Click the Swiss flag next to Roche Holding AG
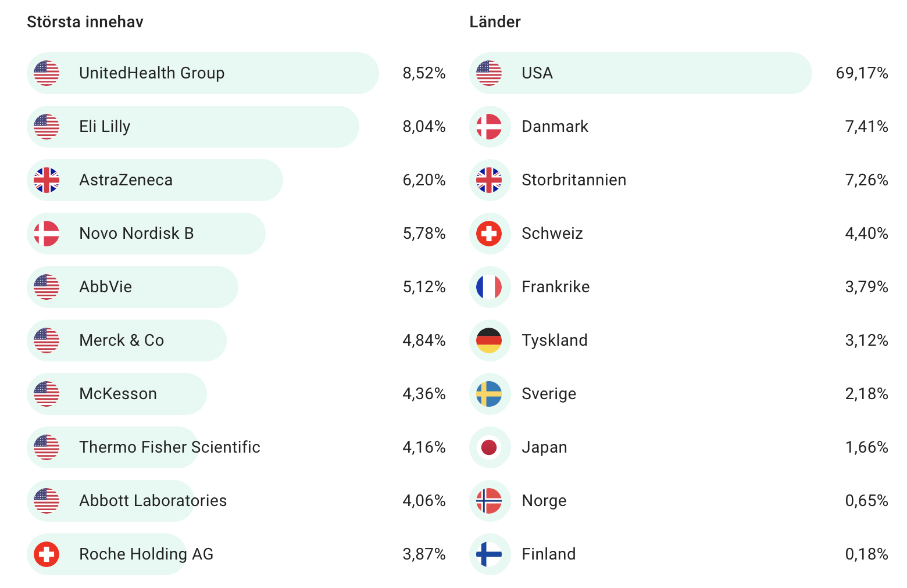907x588 pixels. pyautogui.click(x=47, y=554)
